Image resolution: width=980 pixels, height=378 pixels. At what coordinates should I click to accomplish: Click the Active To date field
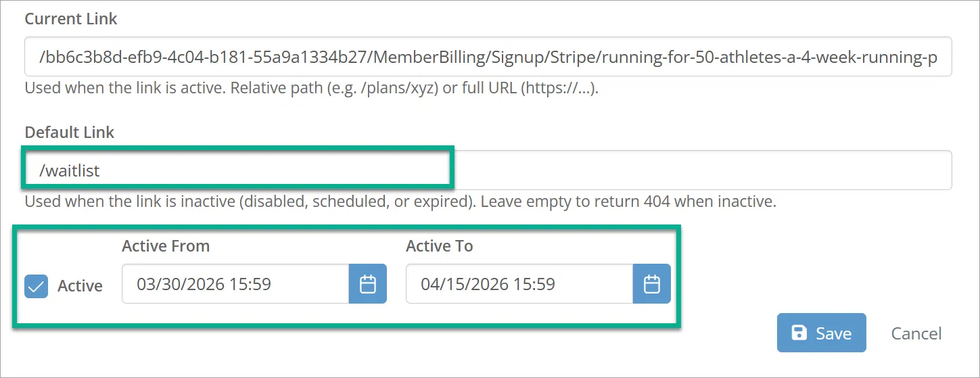(x=519, y=284)
